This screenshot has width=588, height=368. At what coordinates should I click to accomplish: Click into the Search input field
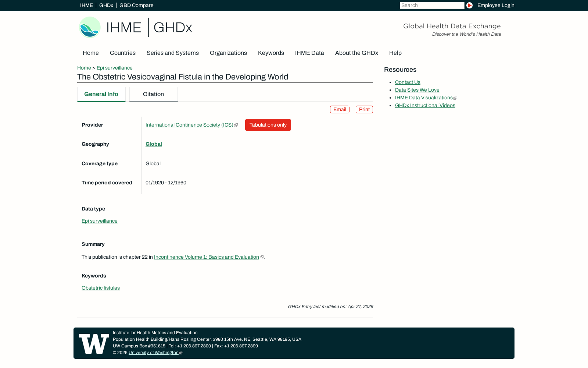click(x=432, y=6)
